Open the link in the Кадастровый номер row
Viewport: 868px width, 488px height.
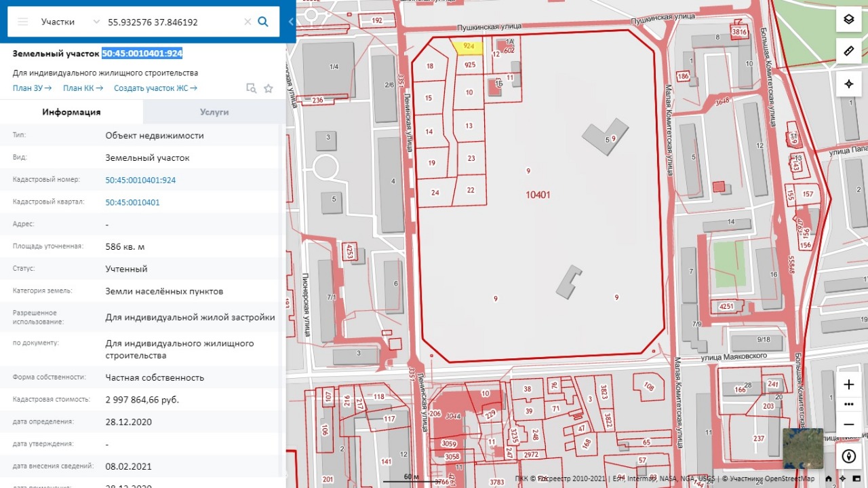coord(140,180)
